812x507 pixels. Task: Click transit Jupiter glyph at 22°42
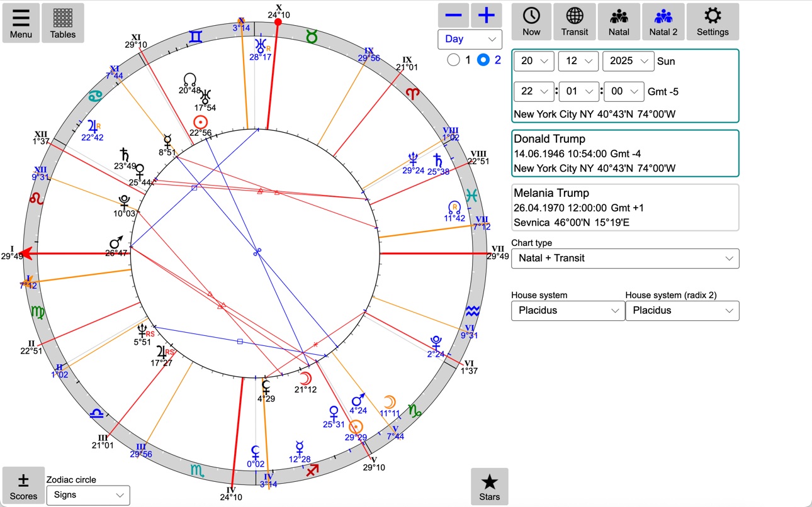94,125
